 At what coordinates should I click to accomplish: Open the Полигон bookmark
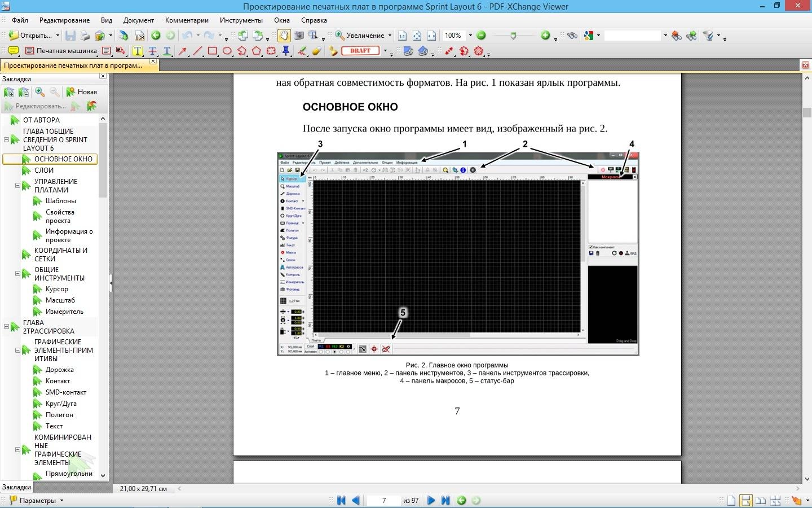[x=59, y=415]
